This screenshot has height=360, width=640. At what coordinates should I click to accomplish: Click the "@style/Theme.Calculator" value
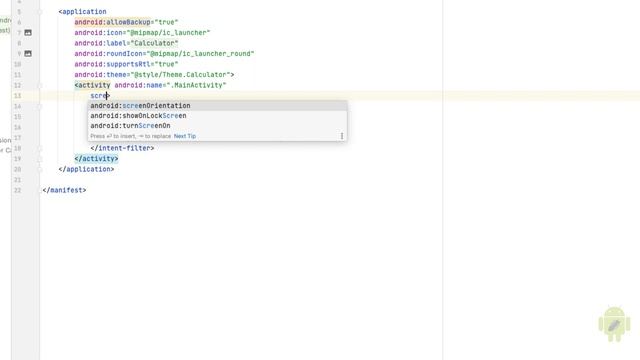pyautogui.click(x=180, y=75)
